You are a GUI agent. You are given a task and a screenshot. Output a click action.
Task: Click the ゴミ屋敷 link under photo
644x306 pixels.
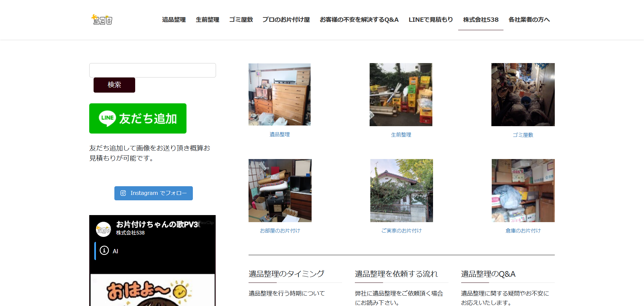pos(523,135)
